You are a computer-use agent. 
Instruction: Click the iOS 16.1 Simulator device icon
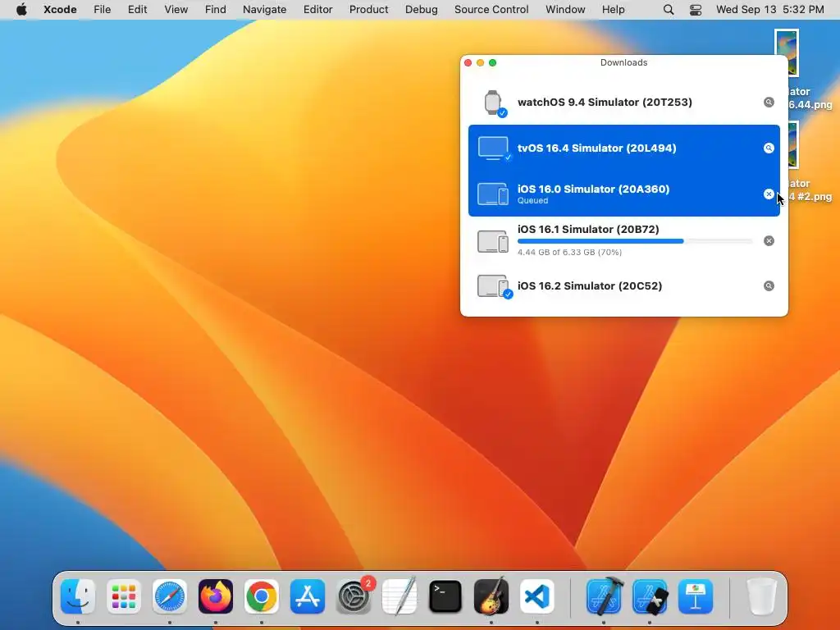pyautogui.click(x=493, y=241)
